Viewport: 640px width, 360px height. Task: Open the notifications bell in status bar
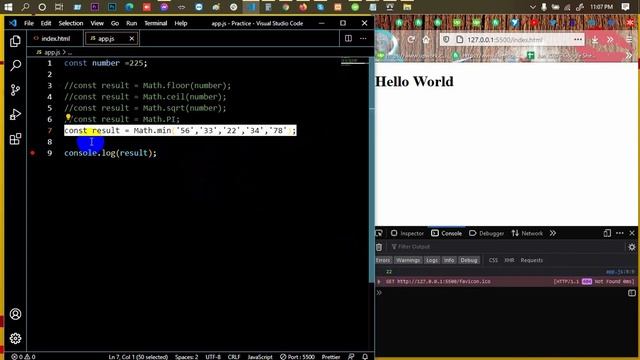pos(365,356)
